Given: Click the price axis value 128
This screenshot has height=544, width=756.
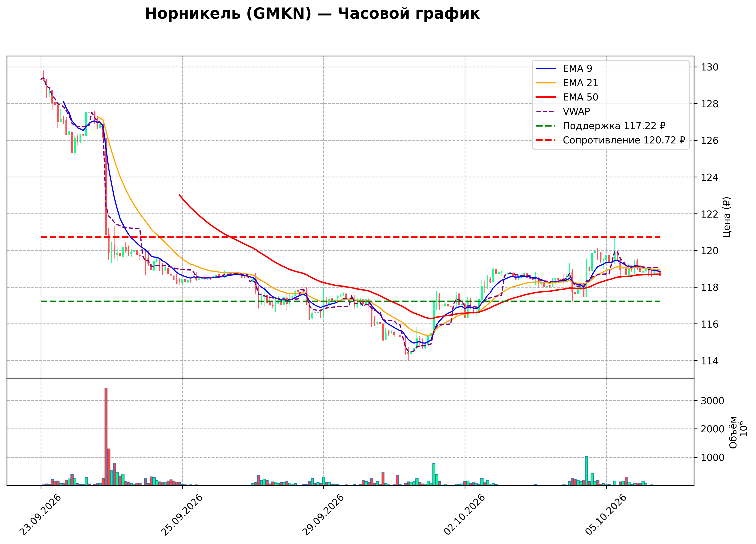Looking at the screenshot, I should [710, 104].
